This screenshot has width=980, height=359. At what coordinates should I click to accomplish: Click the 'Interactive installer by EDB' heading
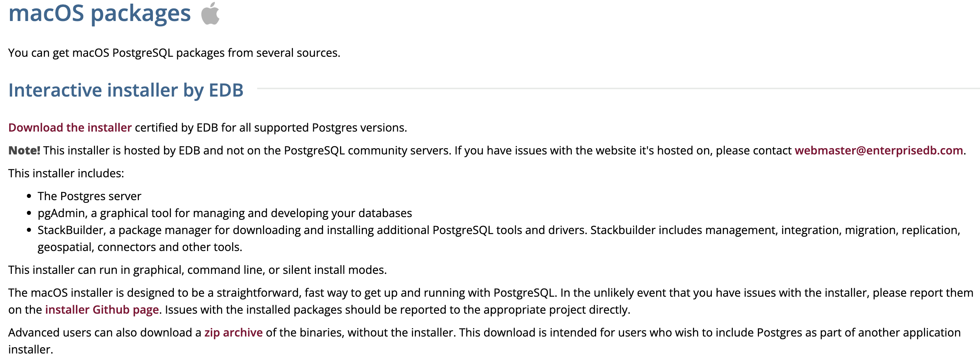(126, 90)
